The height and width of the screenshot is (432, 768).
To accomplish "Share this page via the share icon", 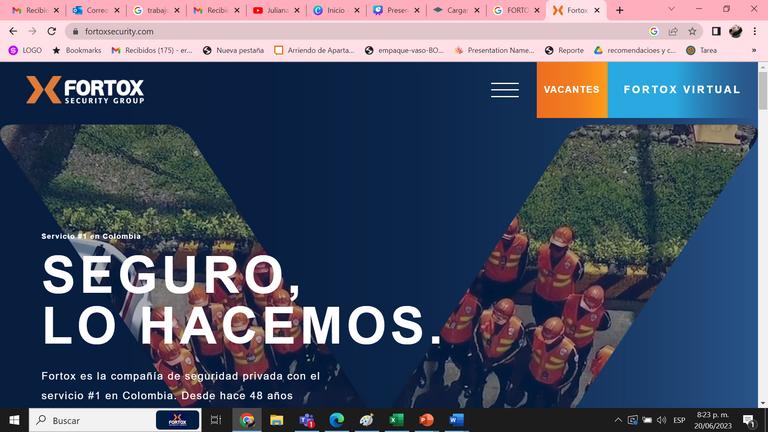I will tap(673, 31).
